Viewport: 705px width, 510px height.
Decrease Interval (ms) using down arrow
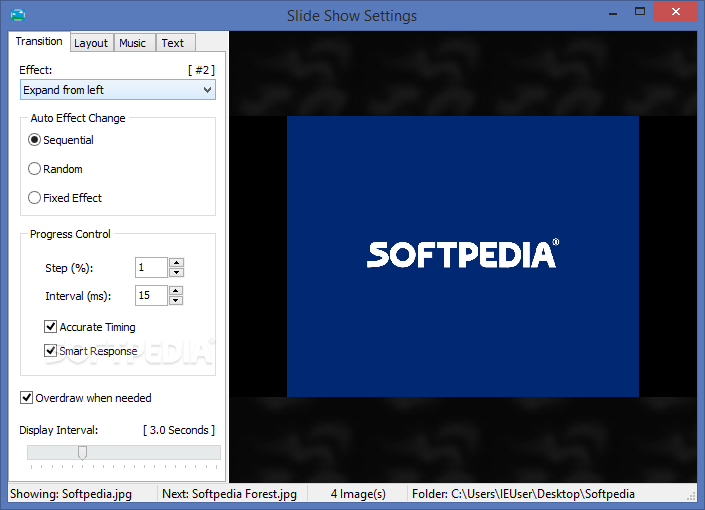(176, 300)
